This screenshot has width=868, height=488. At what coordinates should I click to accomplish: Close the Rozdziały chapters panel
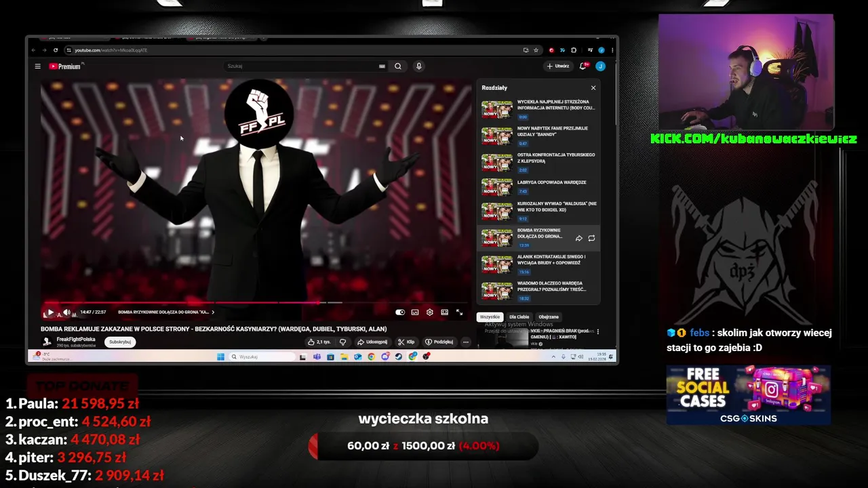tap(593, 88)
